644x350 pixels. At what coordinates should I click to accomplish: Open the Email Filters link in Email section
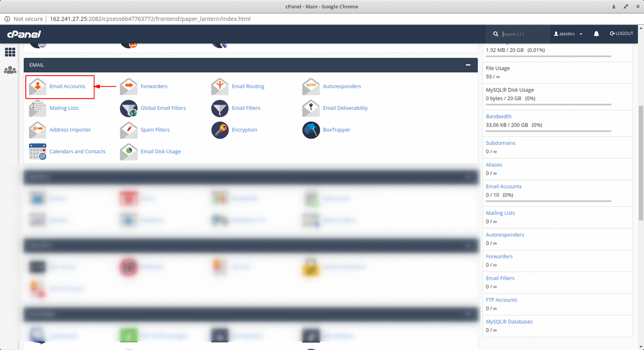[246, 108]
